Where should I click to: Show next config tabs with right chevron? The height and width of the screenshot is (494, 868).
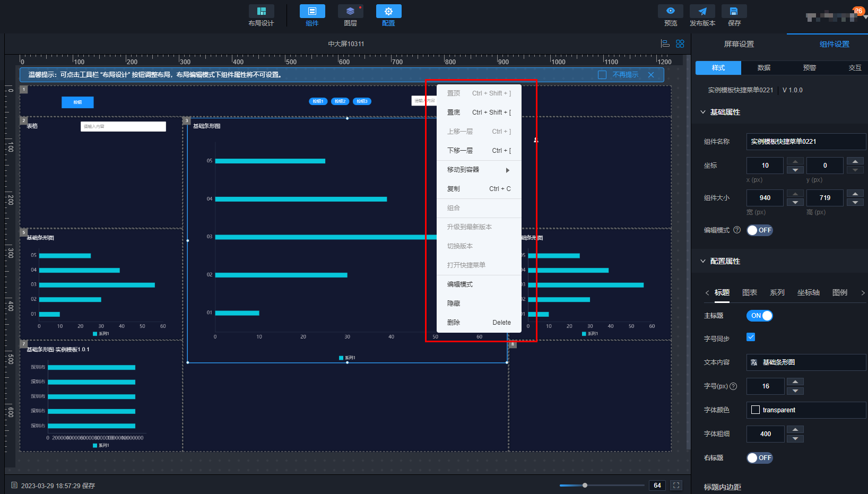863,293
